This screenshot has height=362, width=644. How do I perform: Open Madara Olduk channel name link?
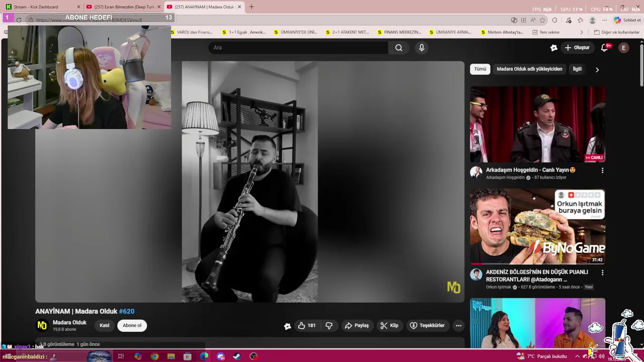[69, 323]
